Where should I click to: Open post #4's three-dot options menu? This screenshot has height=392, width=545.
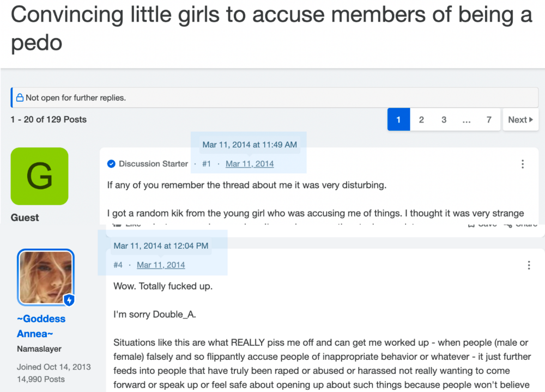(529, 265)
